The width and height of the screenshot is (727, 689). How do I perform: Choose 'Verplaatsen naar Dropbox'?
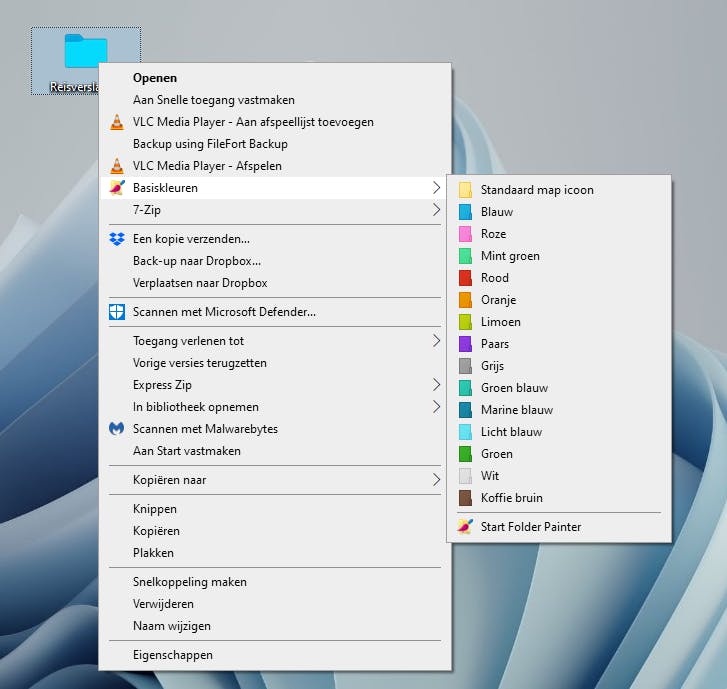pos(275,283)
